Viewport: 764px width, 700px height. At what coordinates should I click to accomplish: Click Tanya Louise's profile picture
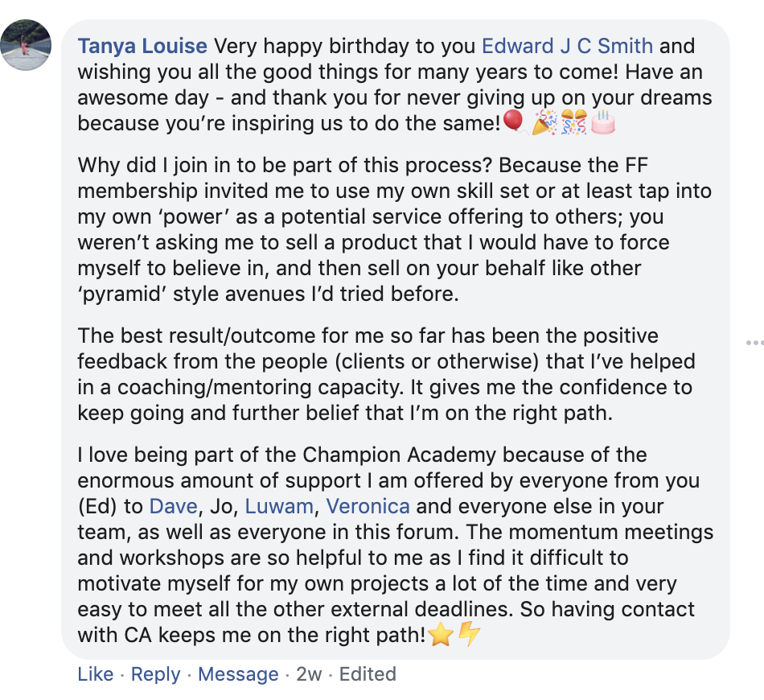[x=27, y=44]
